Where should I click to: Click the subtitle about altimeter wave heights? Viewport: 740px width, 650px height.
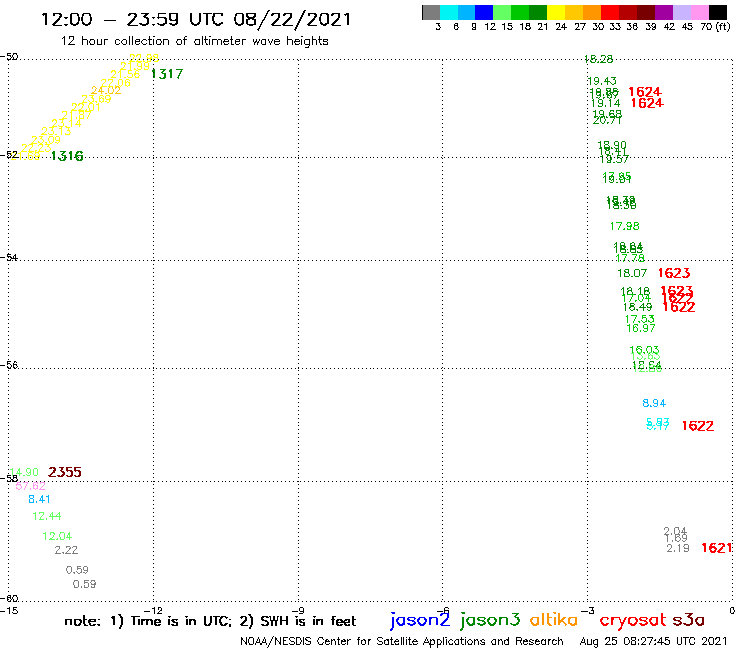(x=194, y=41)
